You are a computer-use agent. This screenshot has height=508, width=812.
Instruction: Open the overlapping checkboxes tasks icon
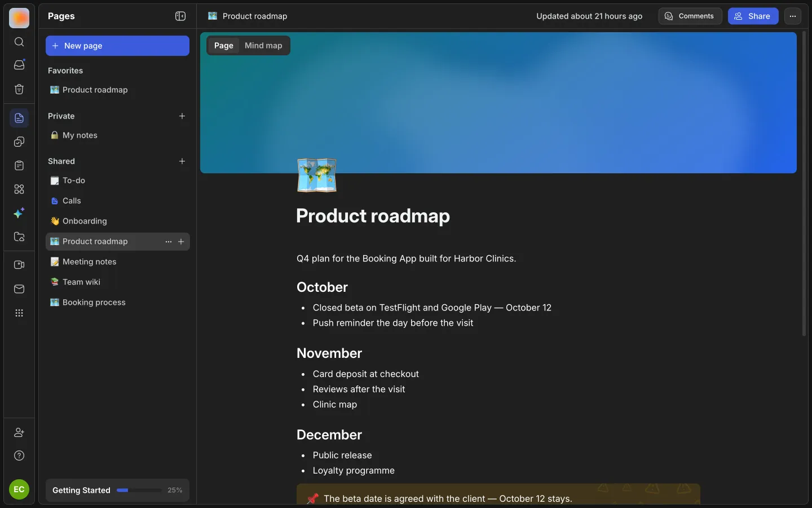19,142
